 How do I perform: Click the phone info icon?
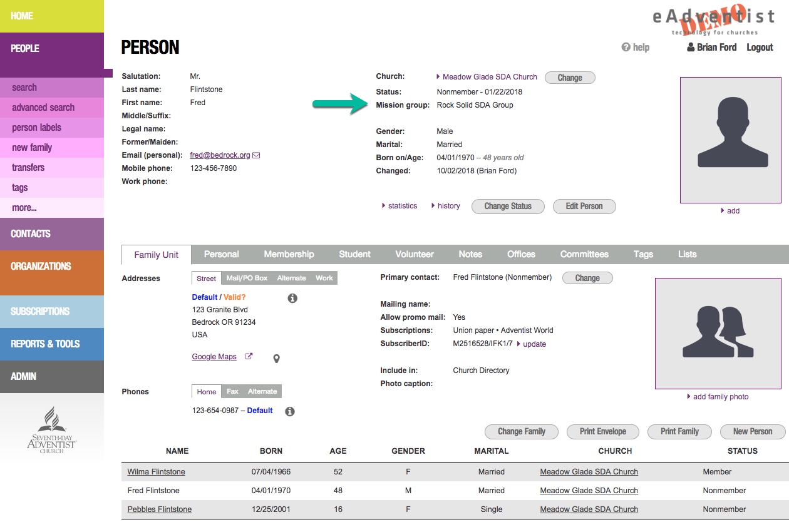[290, 411]
